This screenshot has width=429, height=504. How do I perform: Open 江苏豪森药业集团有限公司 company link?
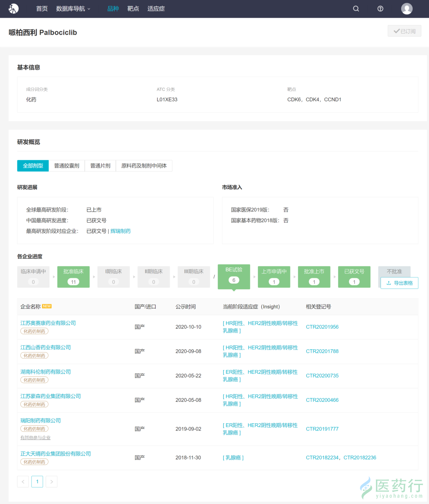click(x=50, y=396)
